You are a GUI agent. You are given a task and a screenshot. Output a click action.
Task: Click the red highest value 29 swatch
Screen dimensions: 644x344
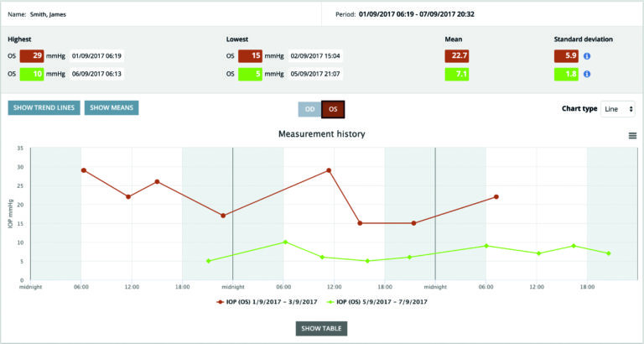pos(32,56)
